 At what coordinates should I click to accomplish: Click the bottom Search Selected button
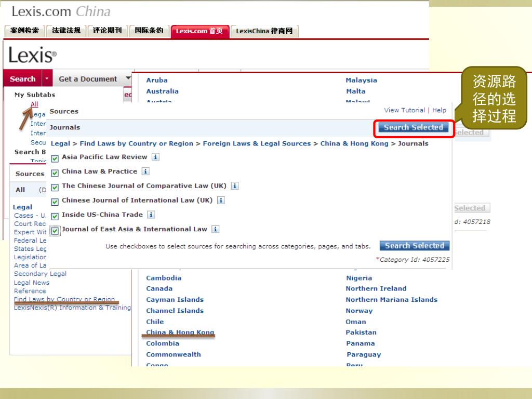(x=414, y=246)
